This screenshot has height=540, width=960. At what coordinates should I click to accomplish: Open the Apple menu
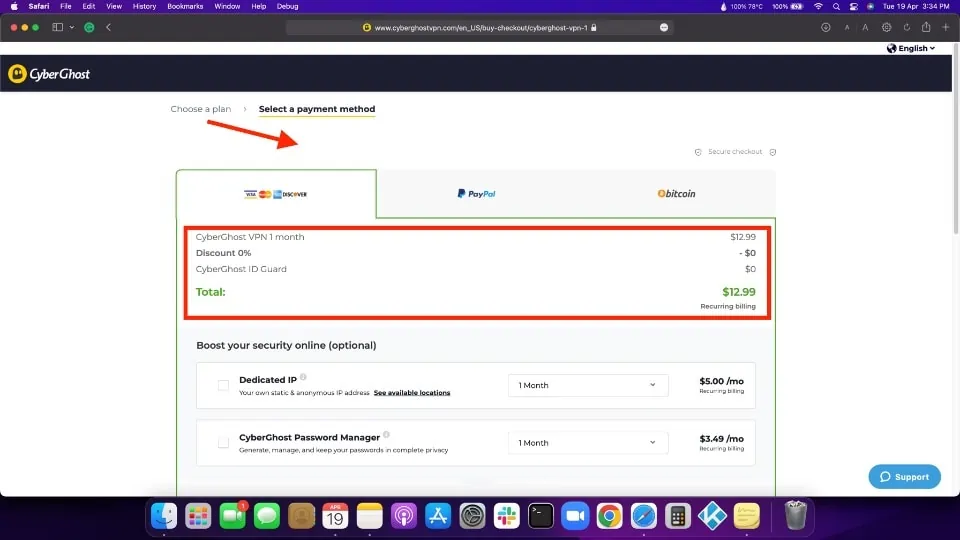tap(14, 6)
